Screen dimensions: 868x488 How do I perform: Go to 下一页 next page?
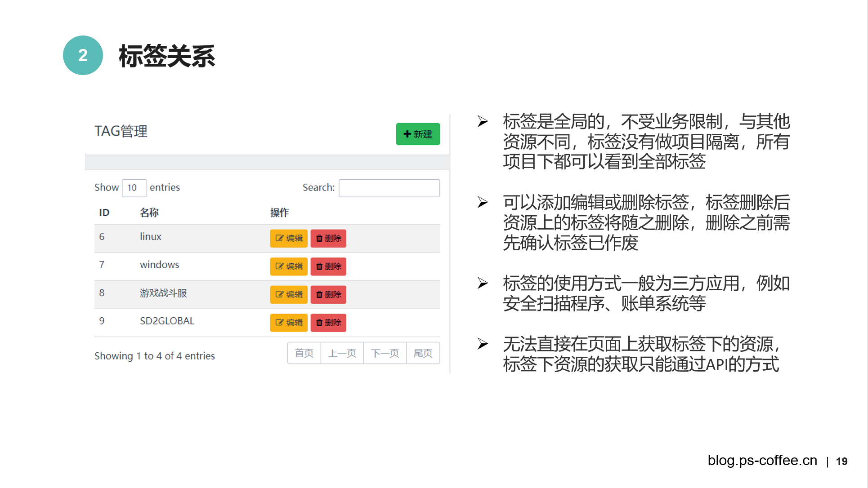[385, 353]
